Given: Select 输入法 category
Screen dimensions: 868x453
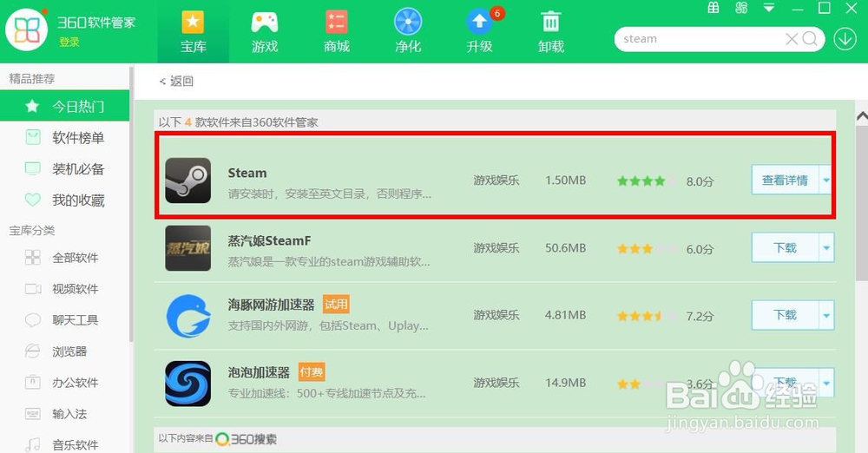Looking at the screenshot, I should coord(65,414).
